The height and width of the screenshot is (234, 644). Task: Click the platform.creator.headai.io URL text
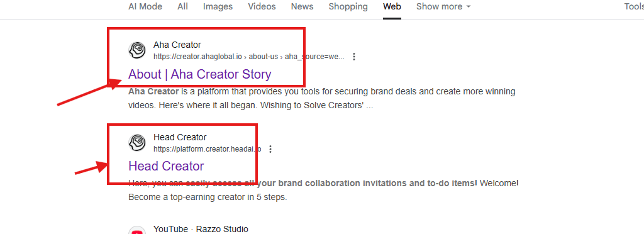207,149
